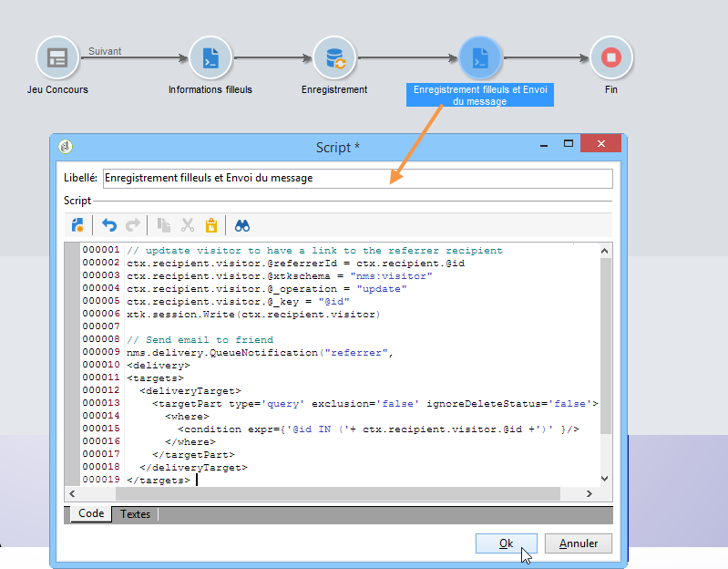
Task: Click the <condition expr=...> line
Action: coord(378,429)
